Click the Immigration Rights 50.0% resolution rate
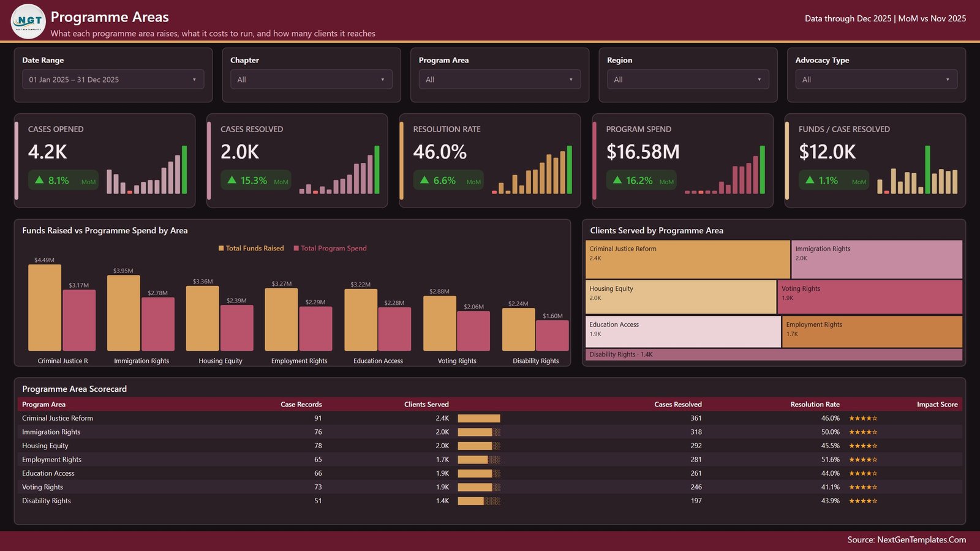Viewport: 980px width, 551px height. [x=831, y=432]
